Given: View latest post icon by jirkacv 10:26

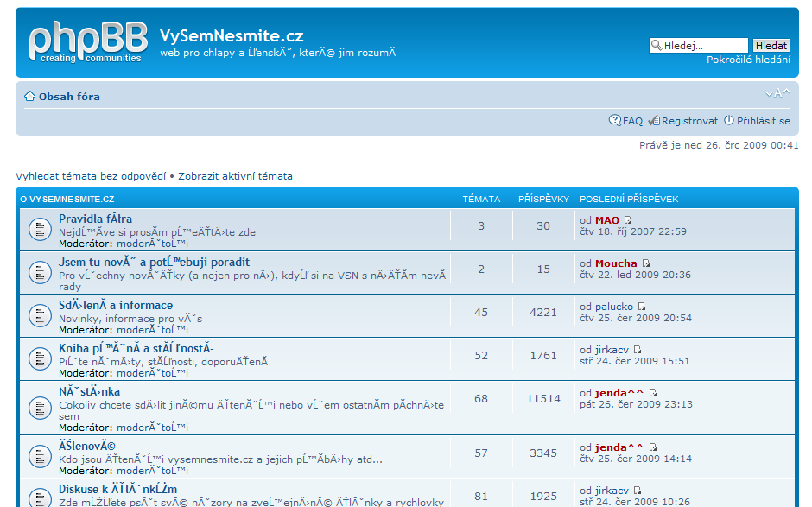Looking at the screenshot, I should pos(638,491).
